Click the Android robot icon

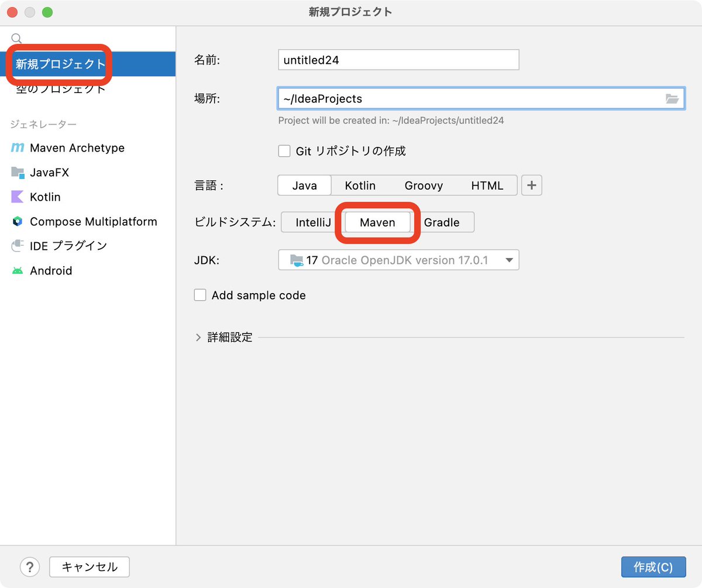(18, 271)
